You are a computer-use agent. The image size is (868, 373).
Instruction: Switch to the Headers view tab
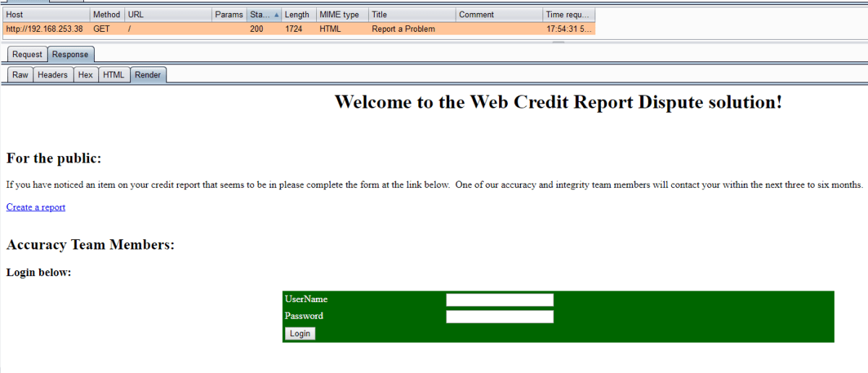tap(53, 75)
